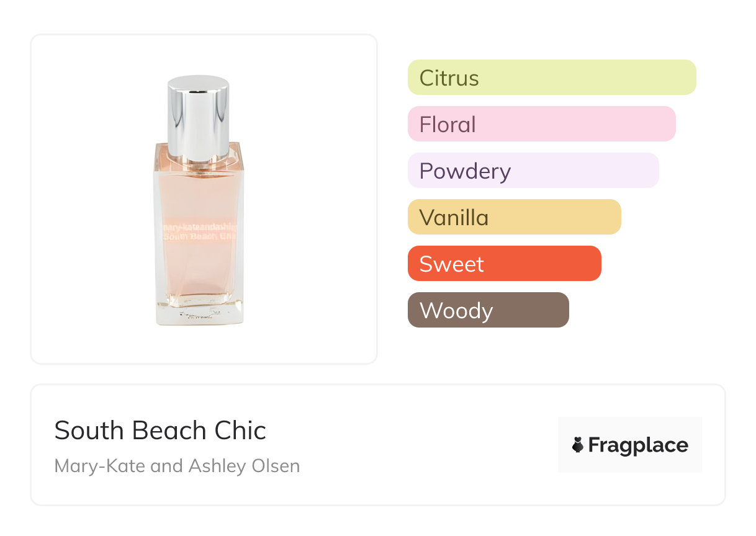The image size is (756, 536).
Task: Select the Citrus accord bar
Action: [x=552, y=78]
